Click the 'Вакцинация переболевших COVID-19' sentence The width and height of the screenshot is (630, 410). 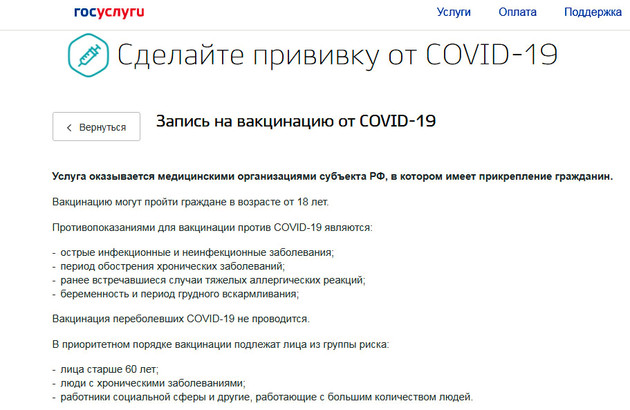tap(181, 319)
